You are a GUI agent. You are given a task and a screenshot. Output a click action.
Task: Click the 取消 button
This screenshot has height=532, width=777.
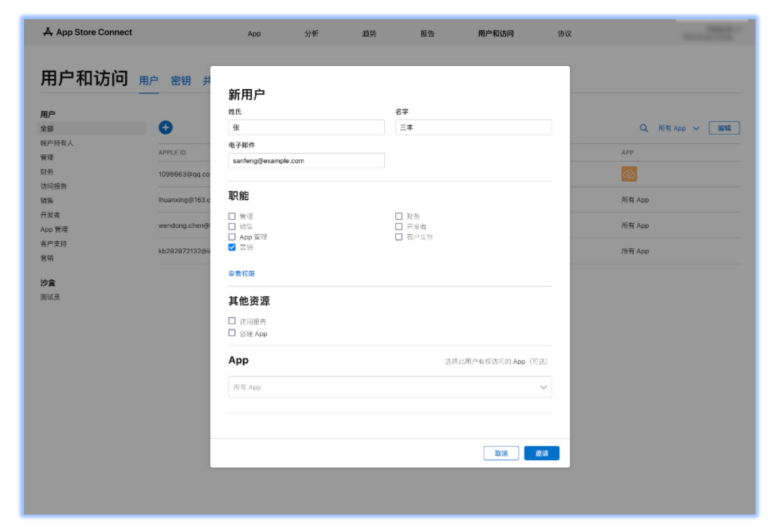coord(501,453)
